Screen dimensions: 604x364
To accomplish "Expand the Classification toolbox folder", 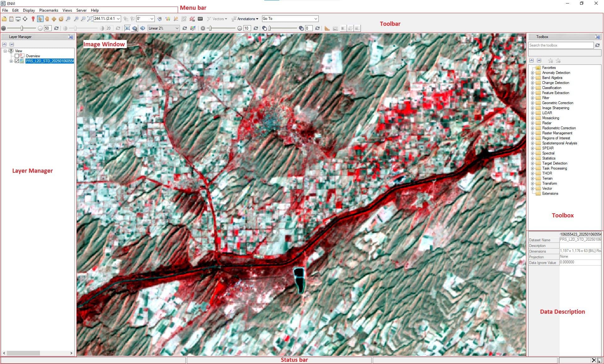I will point(532,88).
